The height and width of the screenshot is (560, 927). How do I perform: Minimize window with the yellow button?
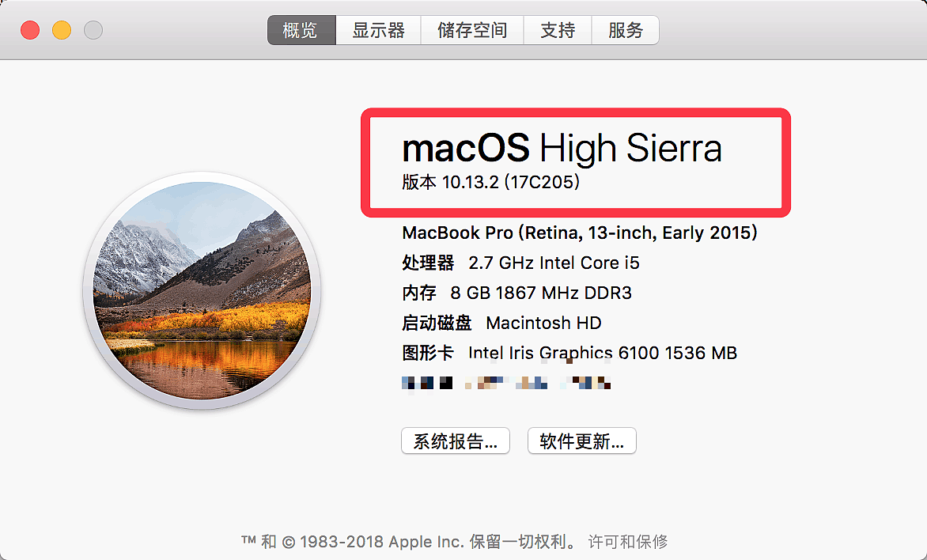coord(62,31)
